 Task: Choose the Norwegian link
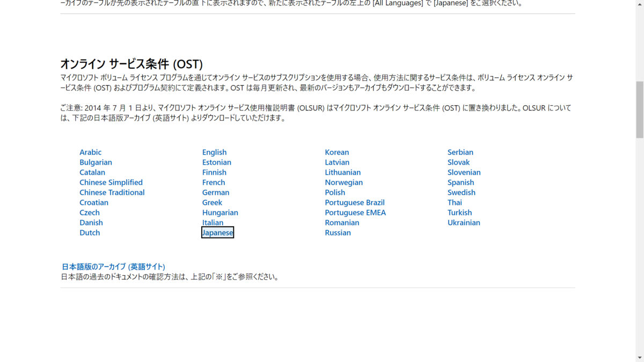pyautogui.click(x=344, y=182)
